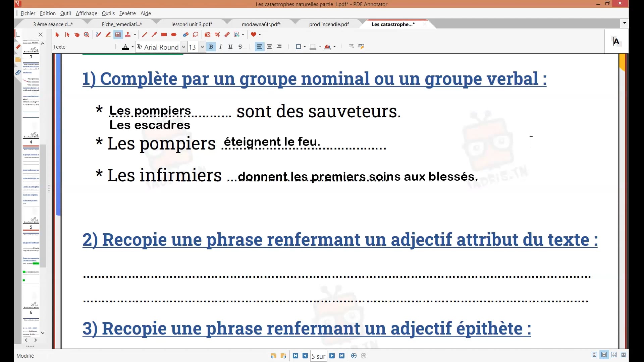Screen dimensions: 644x362
Task: Select the Pan hand tool
Action: (x=77, y=35)
